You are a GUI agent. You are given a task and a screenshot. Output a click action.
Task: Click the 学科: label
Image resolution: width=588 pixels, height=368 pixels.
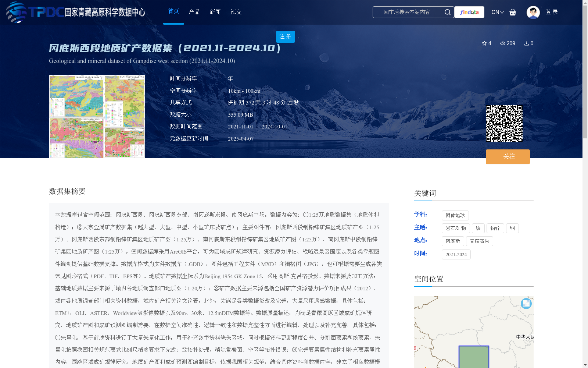(x=421, y=215)
